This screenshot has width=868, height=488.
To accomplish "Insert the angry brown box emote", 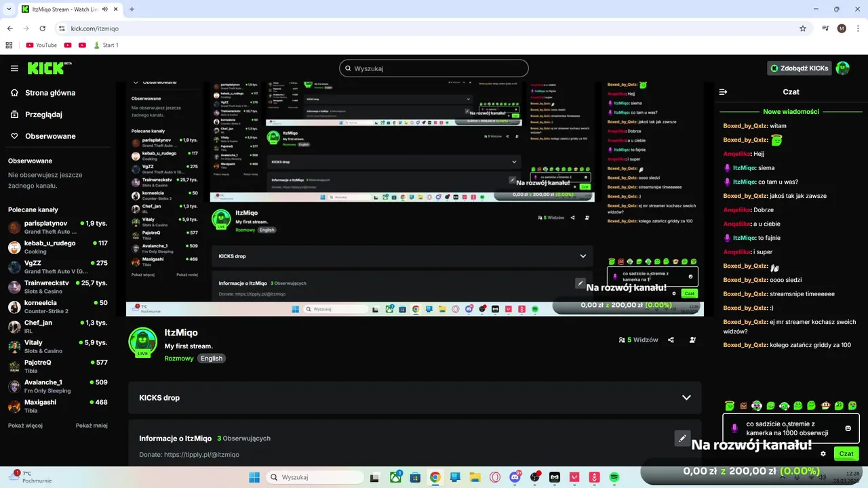I will pos(743,406).
